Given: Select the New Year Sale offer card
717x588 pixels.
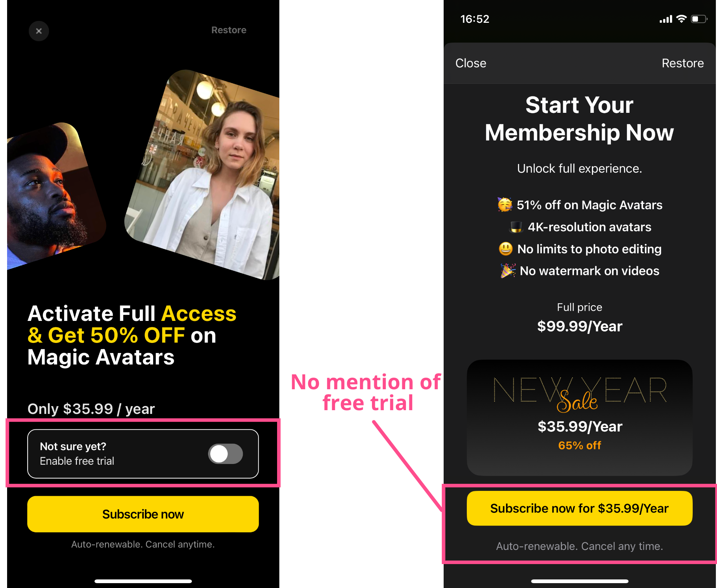Looking at the screenshot, I should 580,418.
